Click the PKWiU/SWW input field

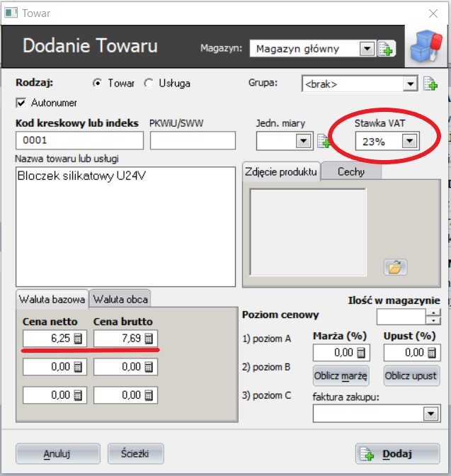pyautogui.click(x=193, y=140)
